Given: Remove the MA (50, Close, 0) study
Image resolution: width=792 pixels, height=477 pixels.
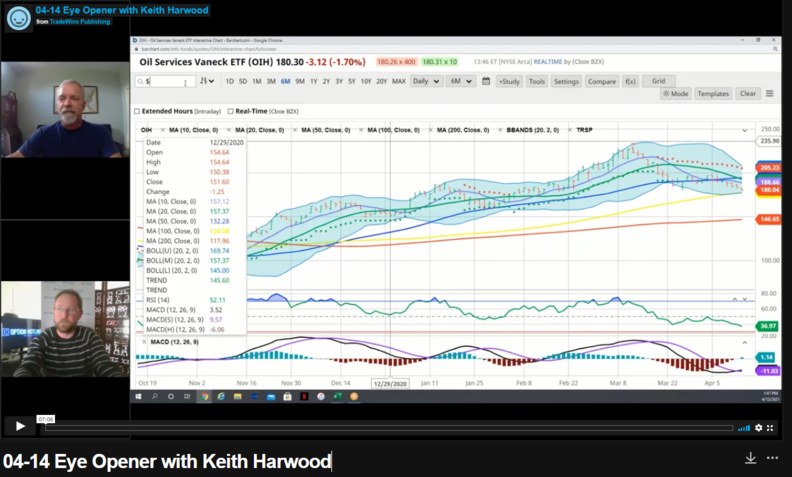Looking at the screenshot, I should click(x=295, y=130).
